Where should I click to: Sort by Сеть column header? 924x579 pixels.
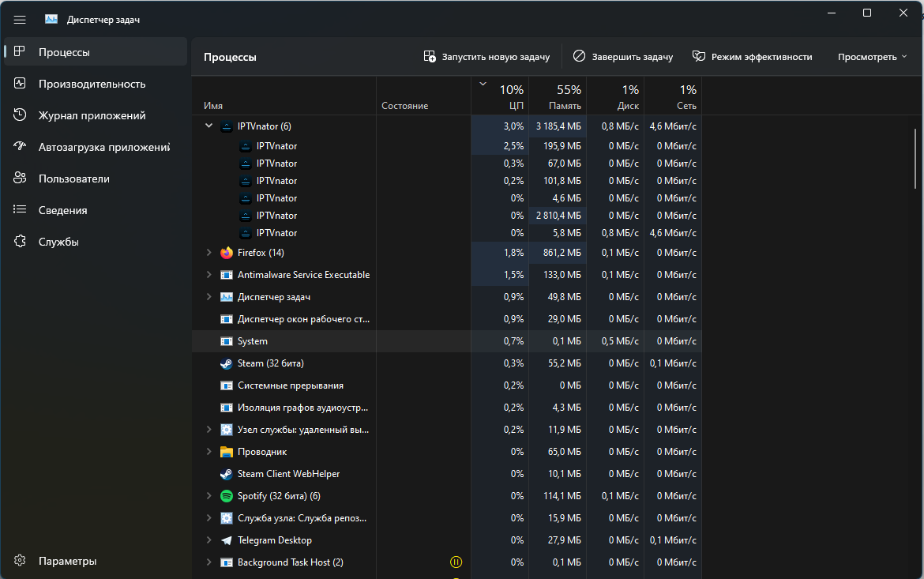672,96
